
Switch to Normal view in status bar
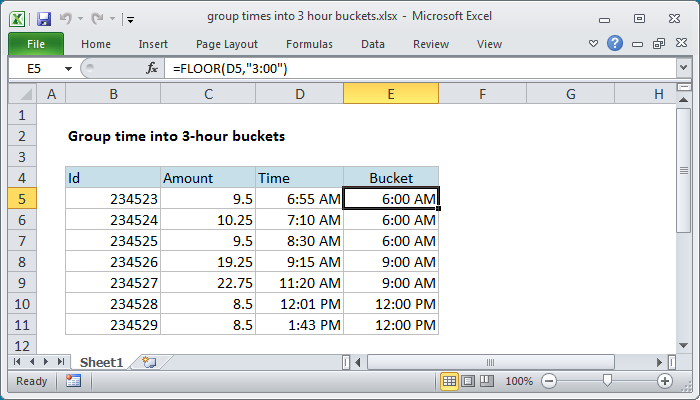pos(450,381)
